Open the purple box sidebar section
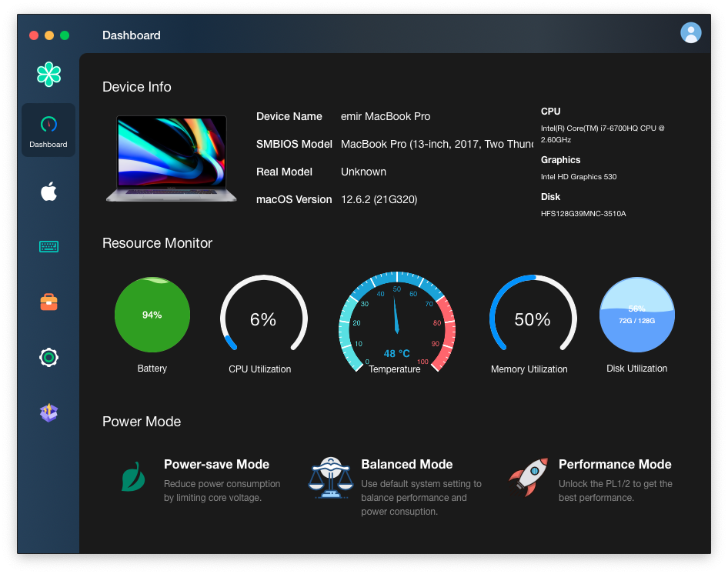Screen dimensions: 728x574 pos(48,412)
